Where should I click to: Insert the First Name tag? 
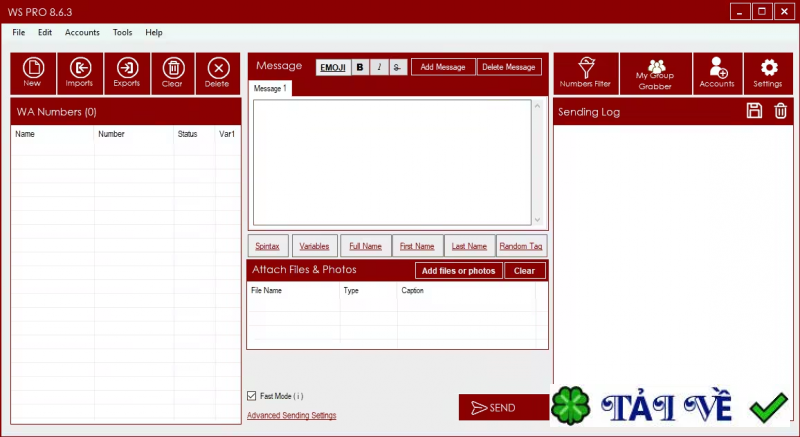[x=417, y=246]
